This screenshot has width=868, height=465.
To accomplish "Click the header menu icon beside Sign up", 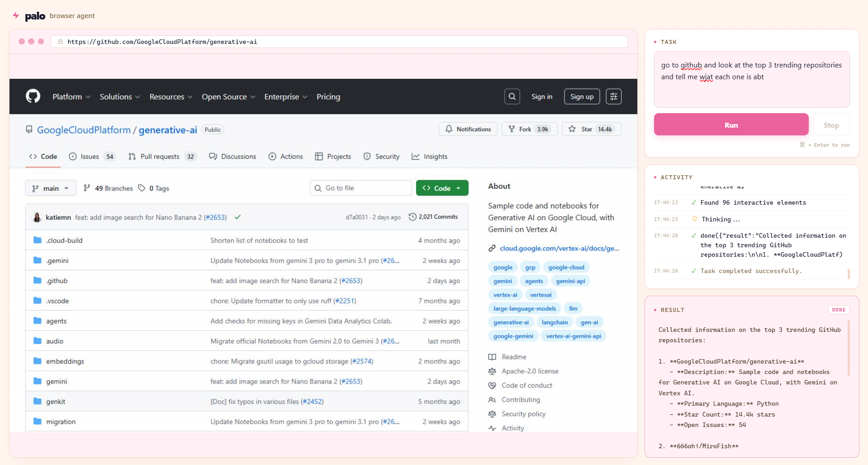I will tap(614, 96).
